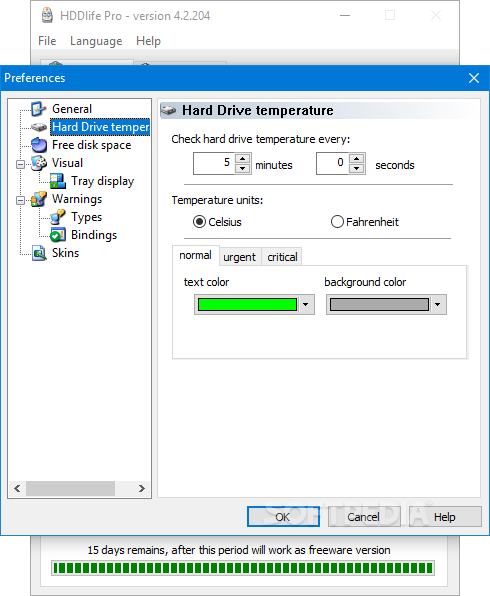Click the tree scroll left arrow
The height and width of the screenshot is (596, 490).
point(17,488)
